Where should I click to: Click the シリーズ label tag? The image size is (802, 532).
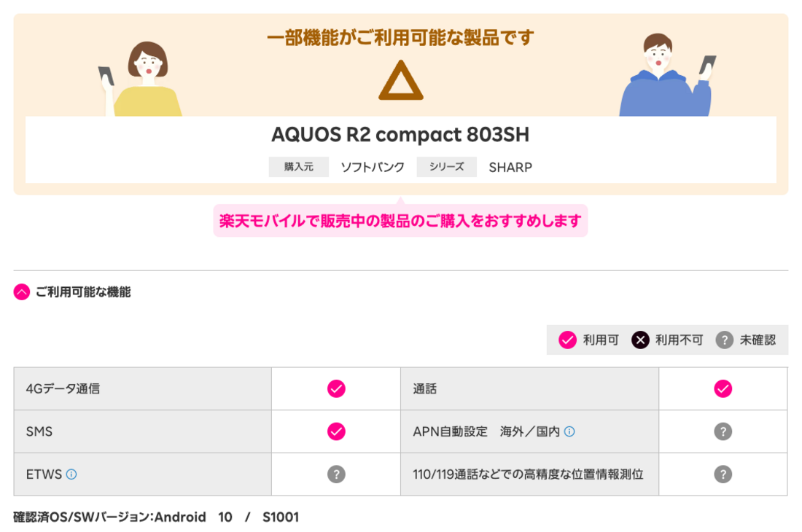(x=446, y=166)
